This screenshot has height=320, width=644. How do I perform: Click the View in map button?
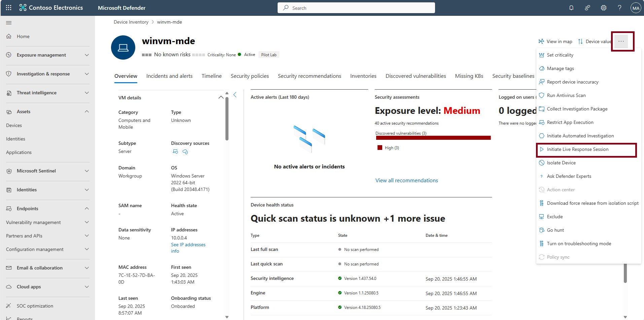click(555, 41)
